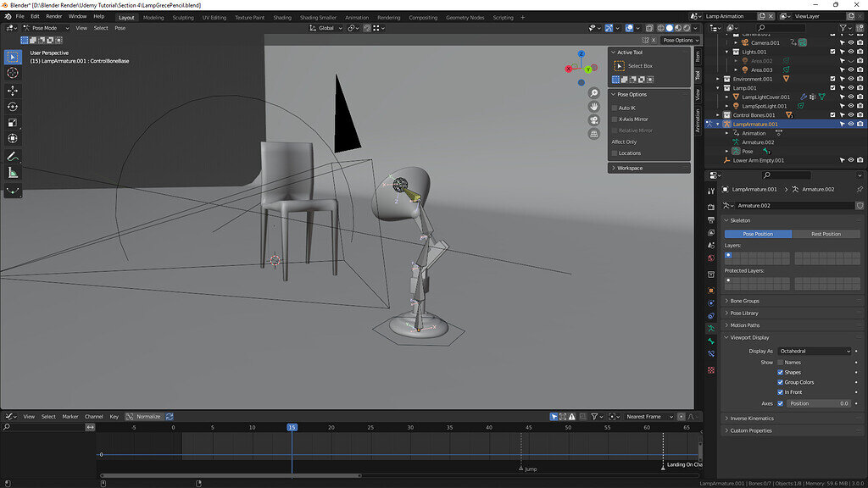This screenshot has height=488, width=868.
Task: Click the blue layer dot under Skeleton Layers
Action: (x=726, y=254)
